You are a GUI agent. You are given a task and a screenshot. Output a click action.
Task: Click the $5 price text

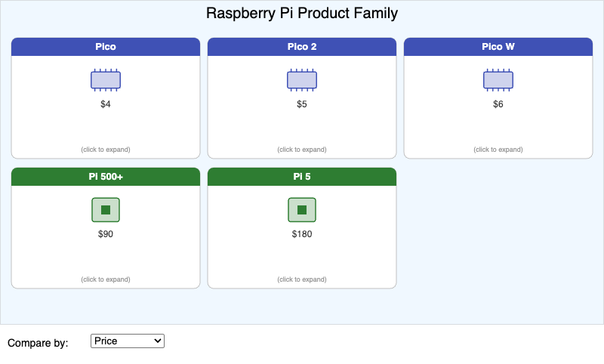[x=302, y=104]
